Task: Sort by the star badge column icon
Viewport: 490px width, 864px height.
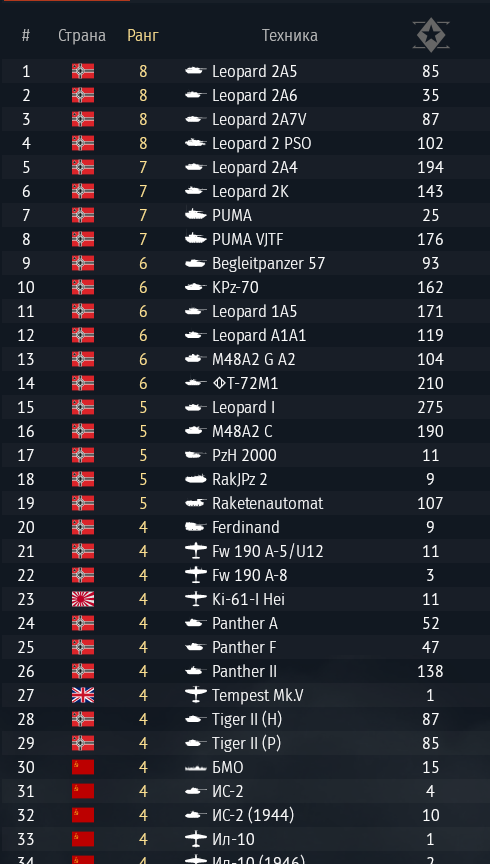Action: click(430, 36)
